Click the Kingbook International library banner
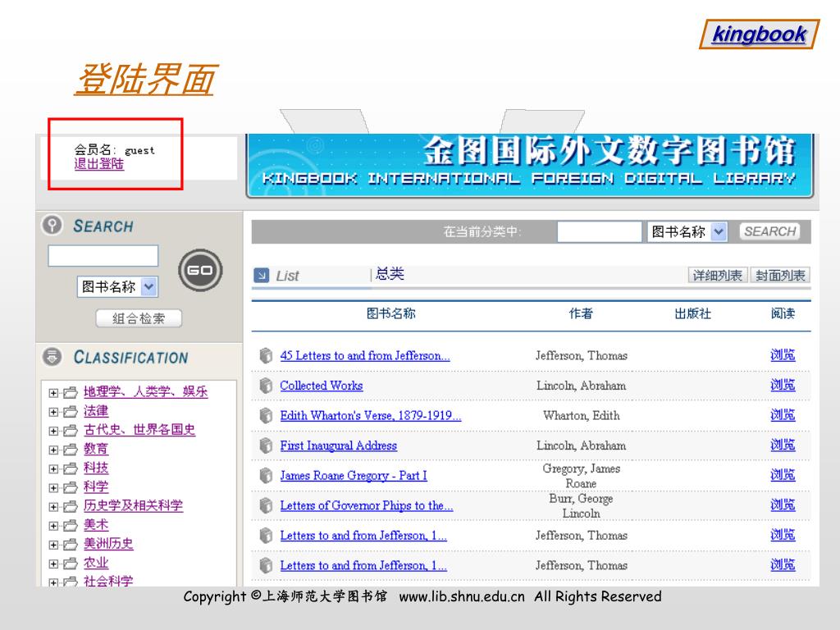This screenshot has height=630, width=840. pos(530,166)
